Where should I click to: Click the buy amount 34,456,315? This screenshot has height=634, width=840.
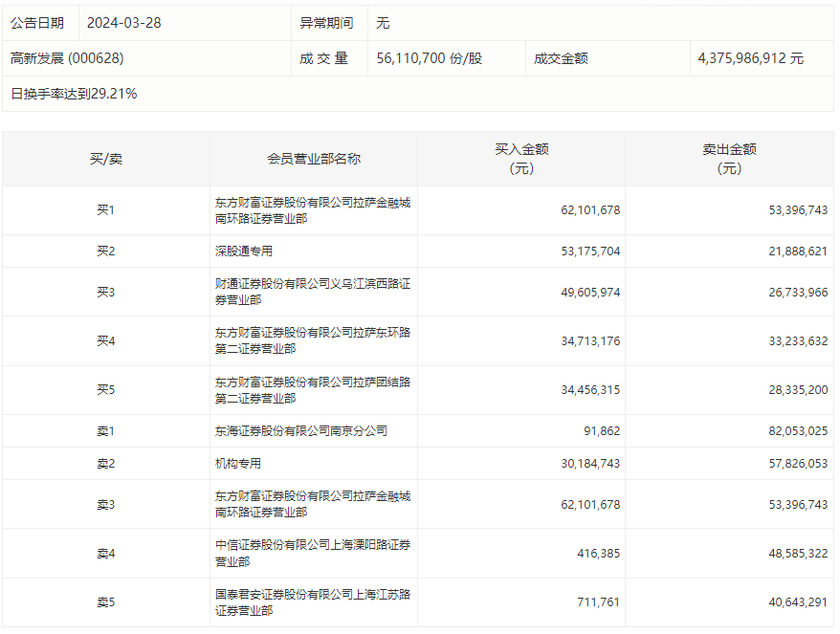tap(590, 390)
